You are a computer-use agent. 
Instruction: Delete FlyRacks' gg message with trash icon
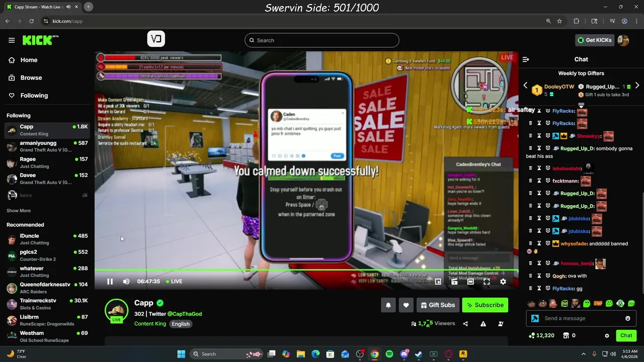[530, 289]
